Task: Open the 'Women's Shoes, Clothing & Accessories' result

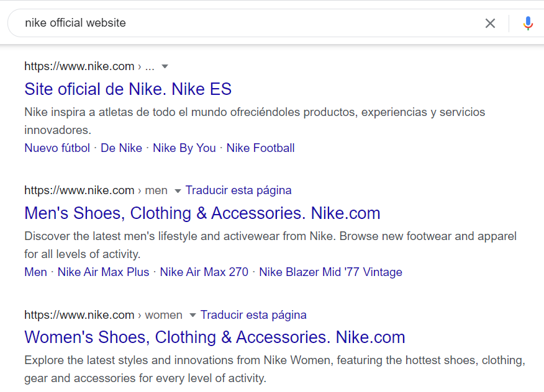Action: pos(214,337)
